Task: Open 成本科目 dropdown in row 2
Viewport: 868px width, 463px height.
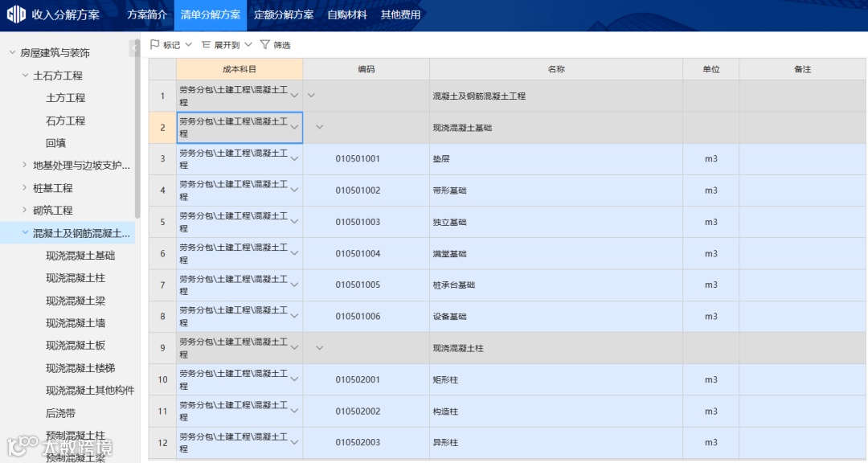Action: click(294, 127)
